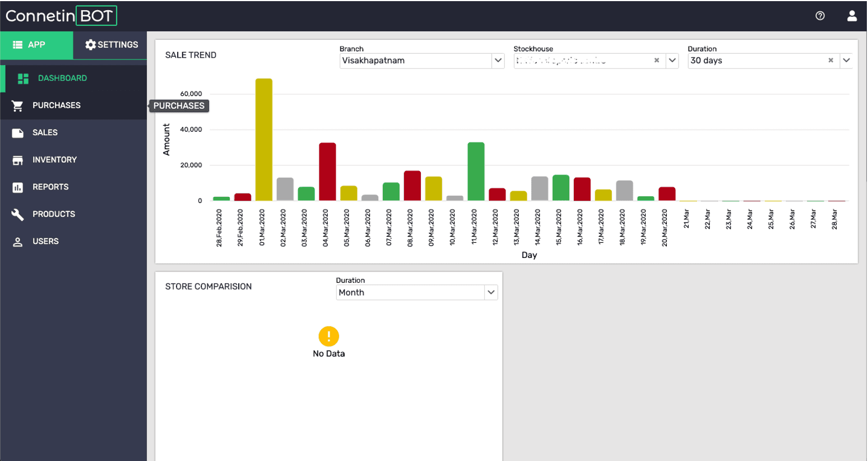The width and height of the screenshot is (868, 461).
Task: Expand the Store Comparision Duration dropdown arrow
Action: [491, 293]
